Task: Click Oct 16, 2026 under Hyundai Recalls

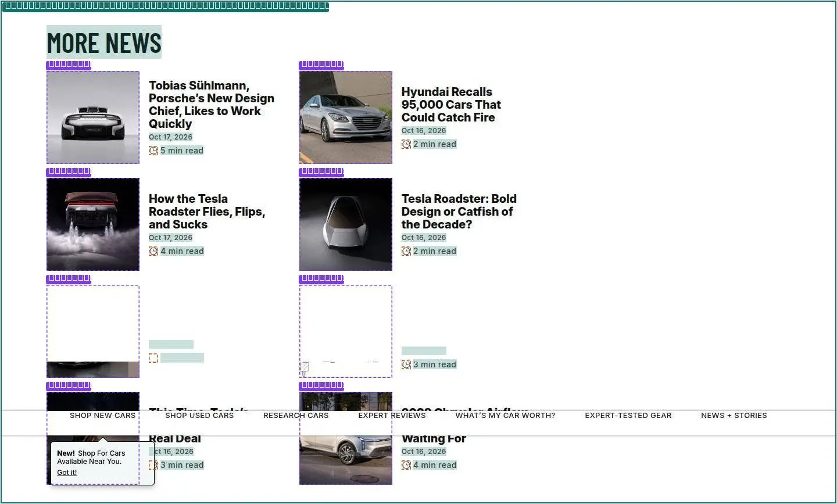Action: [x=424, y=131]
